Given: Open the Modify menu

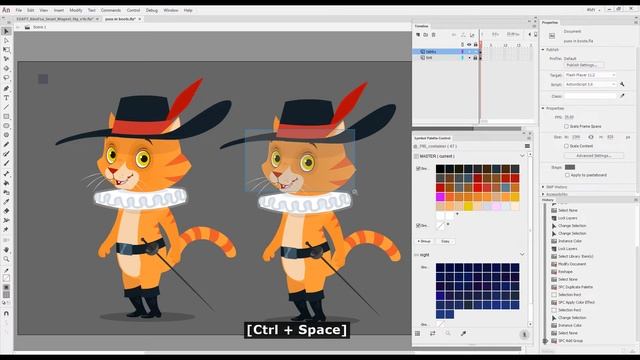Looking at the screenshot, I should click(76, 10).
